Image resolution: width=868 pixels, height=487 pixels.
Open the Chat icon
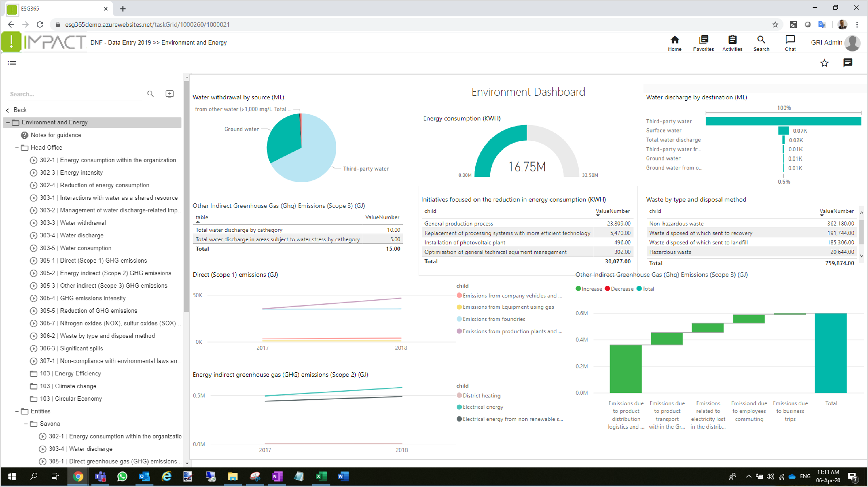point(790,40)
